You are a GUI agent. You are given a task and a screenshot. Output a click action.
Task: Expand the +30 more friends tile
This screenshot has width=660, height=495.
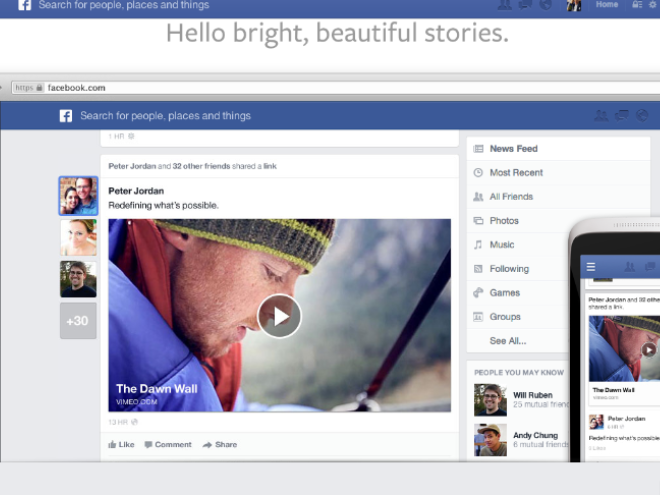click(78, 321)
